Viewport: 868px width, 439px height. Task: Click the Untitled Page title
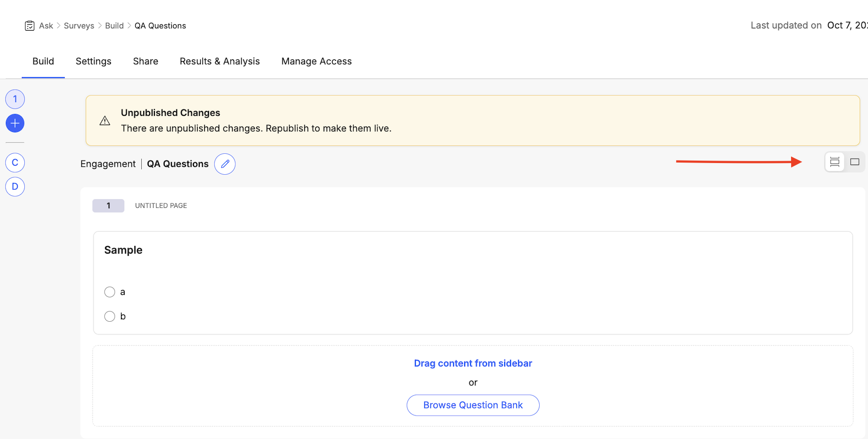(161, 206)
